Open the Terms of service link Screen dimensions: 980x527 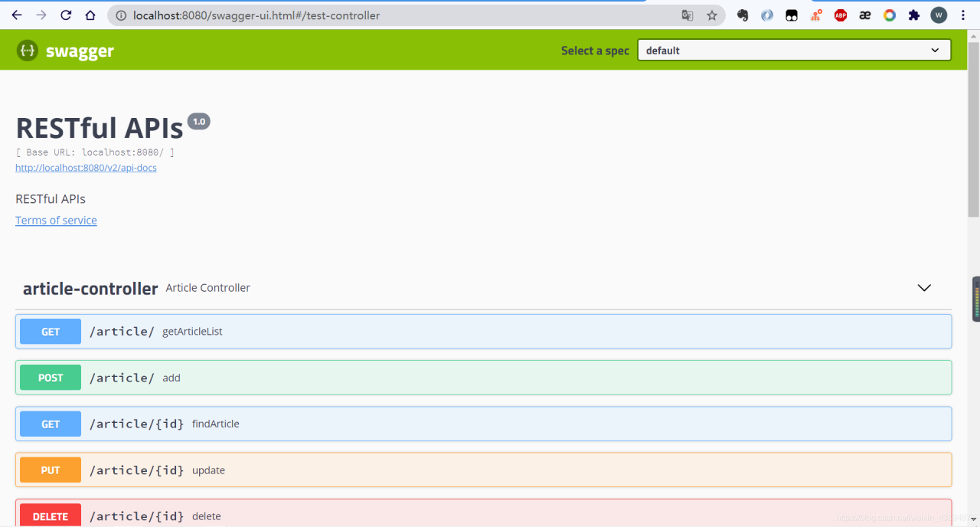pyautogui.click(x=56, y=221)
